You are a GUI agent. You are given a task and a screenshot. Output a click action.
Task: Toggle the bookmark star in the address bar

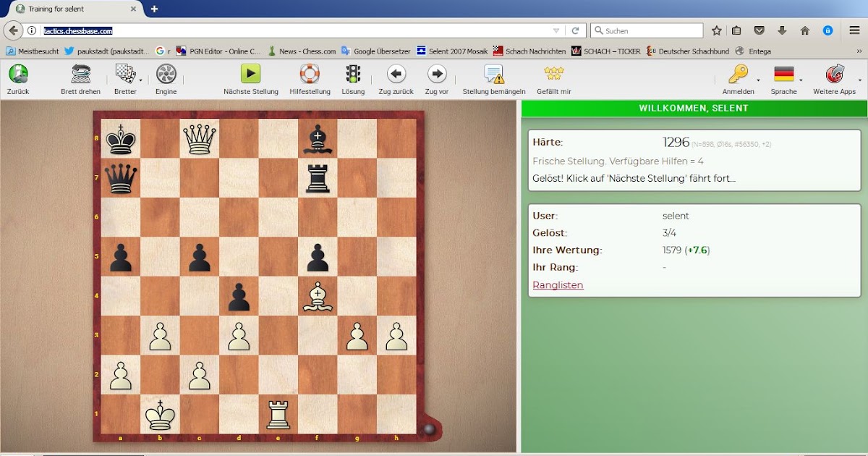[716, 30]
